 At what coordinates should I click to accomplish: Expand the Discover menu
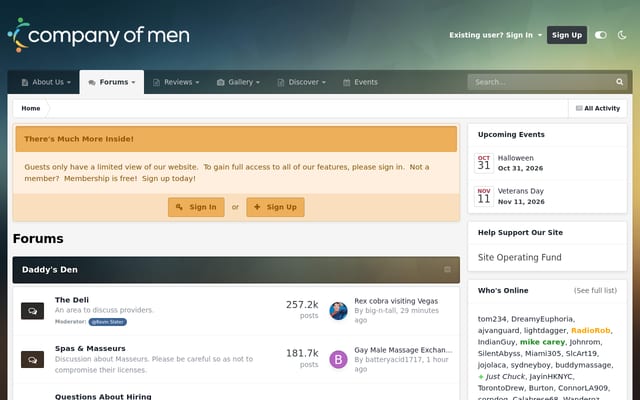[302, 82]
